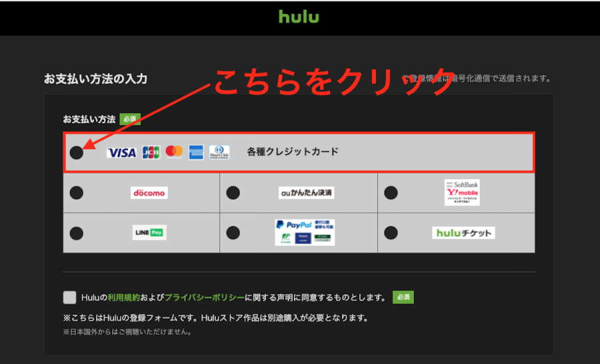Click the PayPal logo
Screen dimensions: 600x364
[305, 232]
